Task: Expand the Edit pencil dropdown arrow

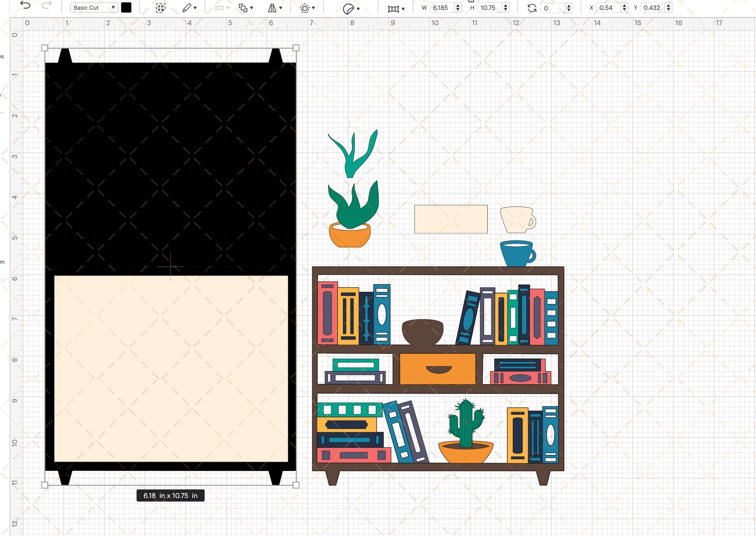Action: [195, 8]
